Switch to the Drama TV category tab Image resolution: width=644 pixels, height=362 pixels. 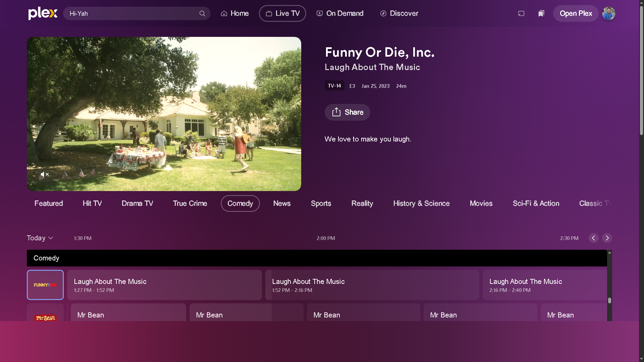(x=137, y=203)
